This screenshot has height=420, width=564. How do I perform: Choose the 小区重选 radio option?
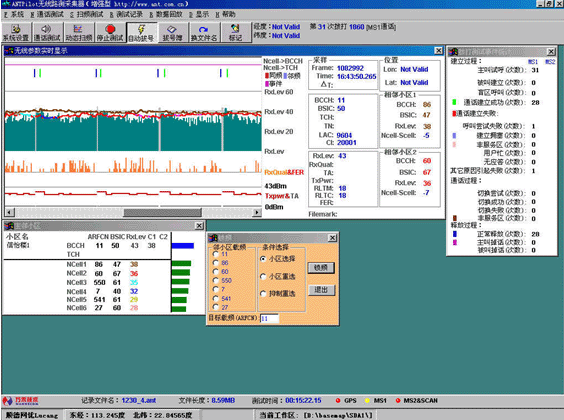click(x=263, y=277)
